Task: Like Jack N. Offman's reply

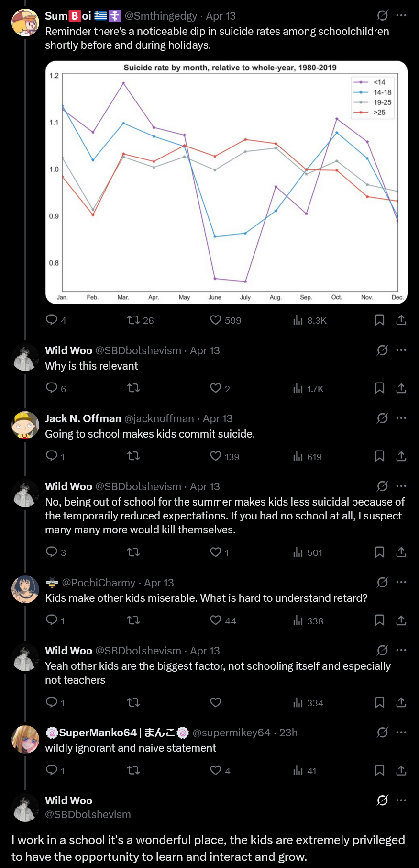Action: [x=216, y=456]
